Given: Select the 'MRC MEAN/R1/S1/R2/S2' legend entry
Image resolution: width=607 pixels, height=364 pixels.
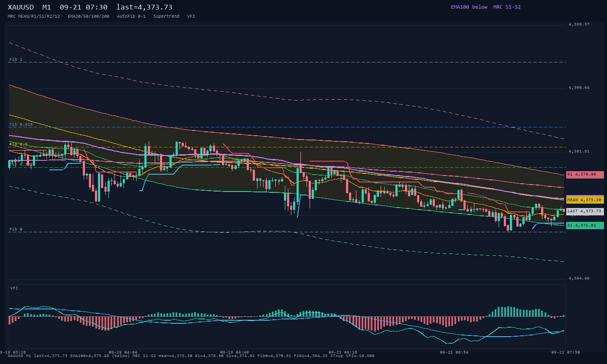Looking at the screenshot, I should point(34,16).
